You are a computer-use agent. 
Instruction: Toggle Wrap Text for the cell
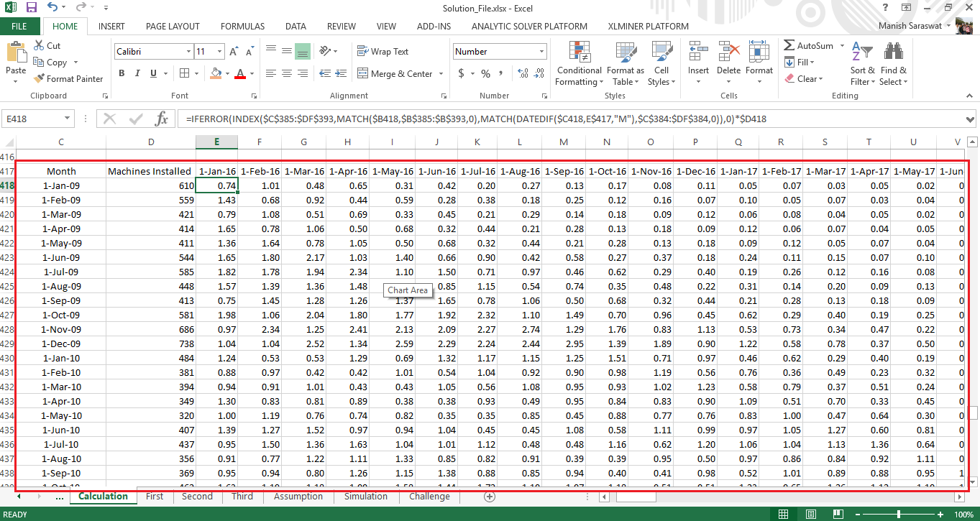[x=383, y=52]
